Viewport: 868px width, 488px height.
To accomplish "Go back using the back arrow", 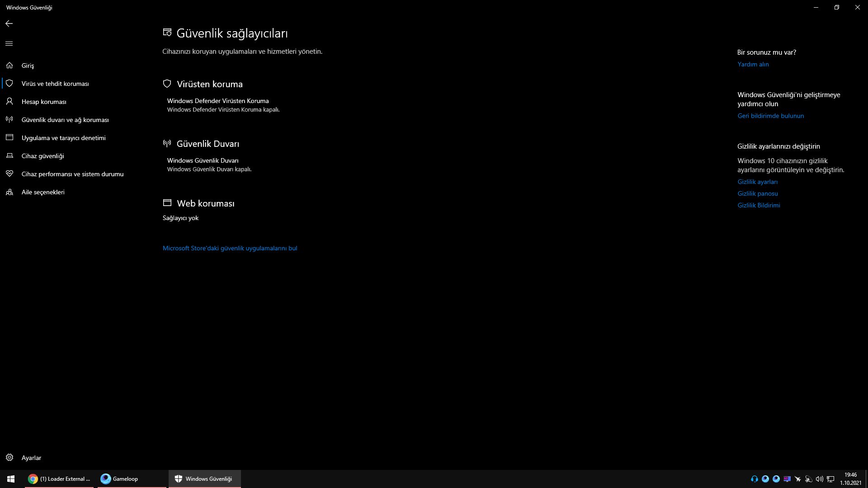I will (9, 23).
